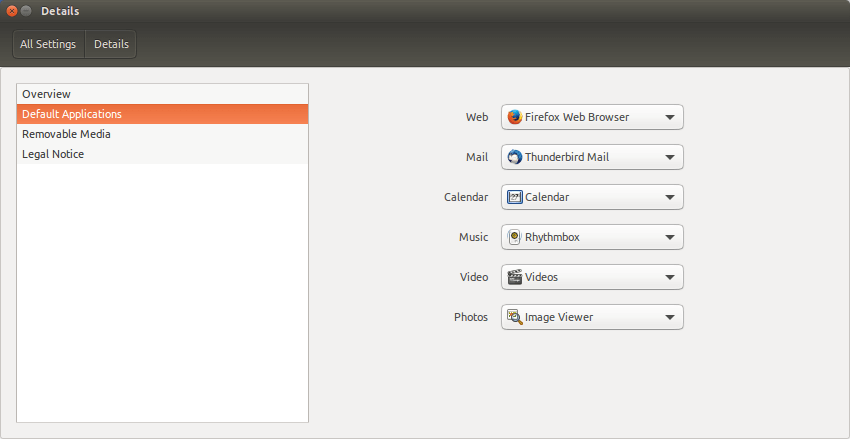Click the Details breadcrumb button
Image resolution: width=850 pixels, height=439 pixels.
[111, 44]
